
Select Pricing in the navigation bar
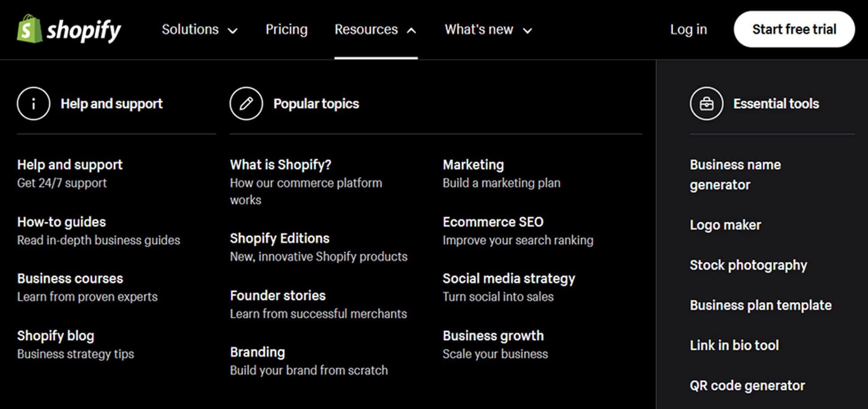287,29
